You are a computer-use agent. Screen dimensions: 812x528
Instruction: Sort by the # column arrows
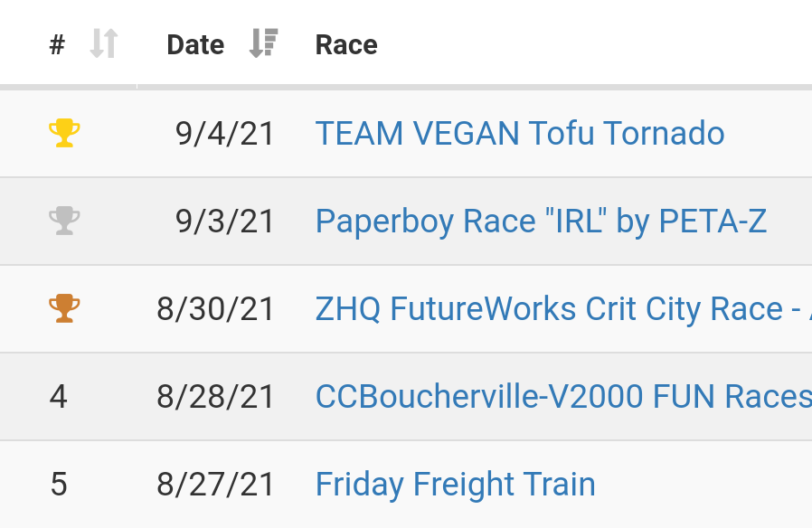click(104, 43)
